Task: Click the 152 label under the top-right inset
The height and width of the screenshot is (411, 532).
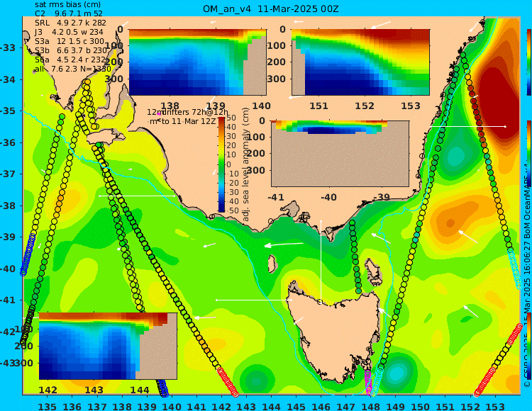Action: tap(365, 106)
